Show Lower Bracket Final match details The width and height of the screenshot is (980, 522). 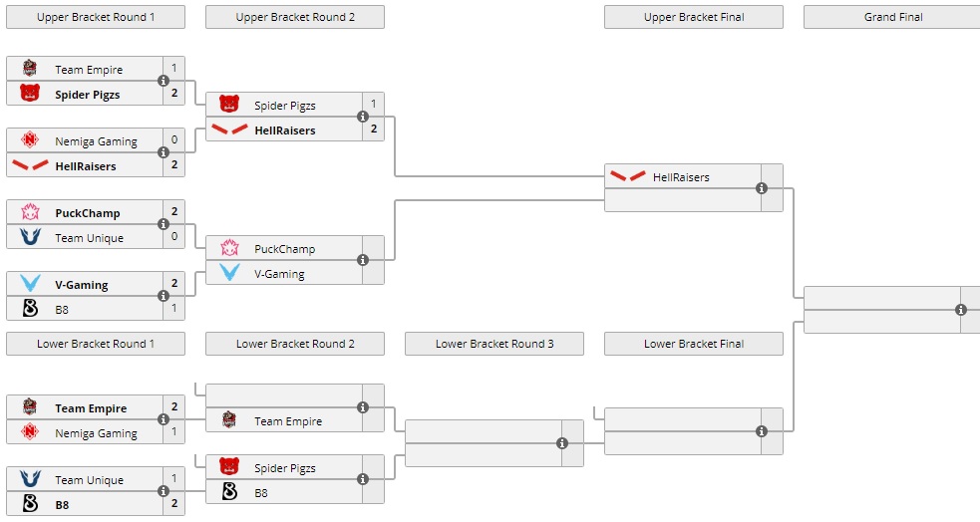click(762, 431)
